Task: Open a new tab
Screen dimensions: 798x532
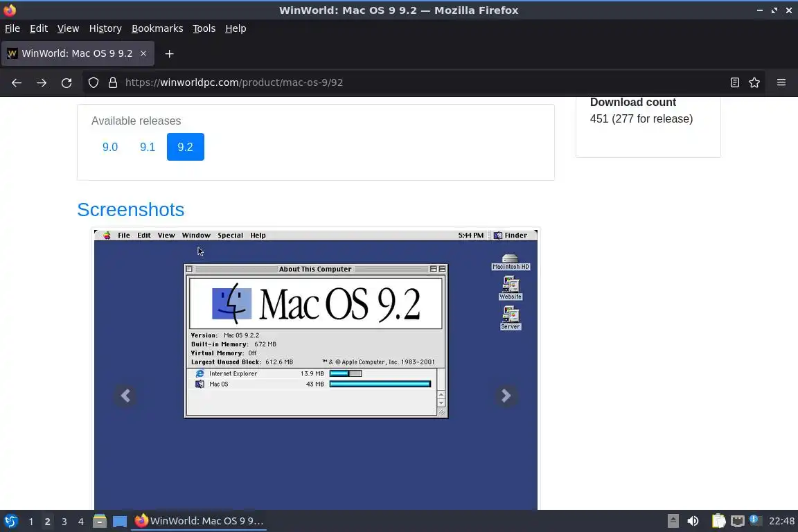Action: coord(170,53)
